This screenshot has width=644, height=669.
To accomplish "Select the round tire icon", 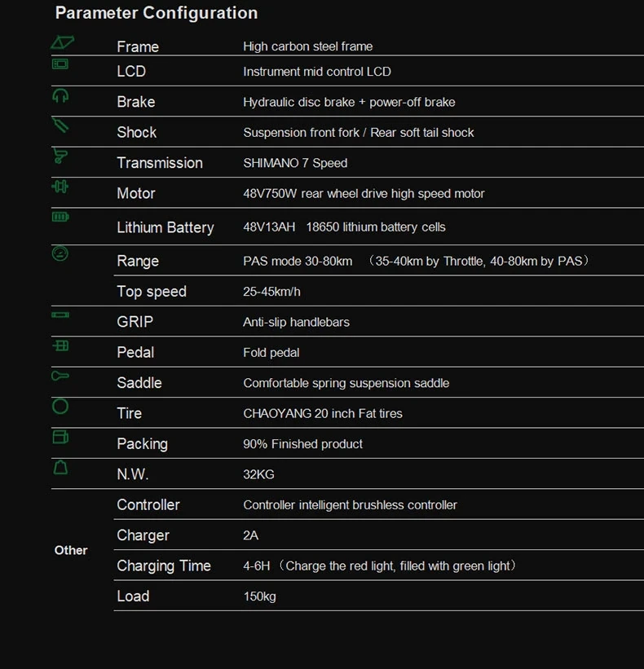I will click(x=60, y=406).
